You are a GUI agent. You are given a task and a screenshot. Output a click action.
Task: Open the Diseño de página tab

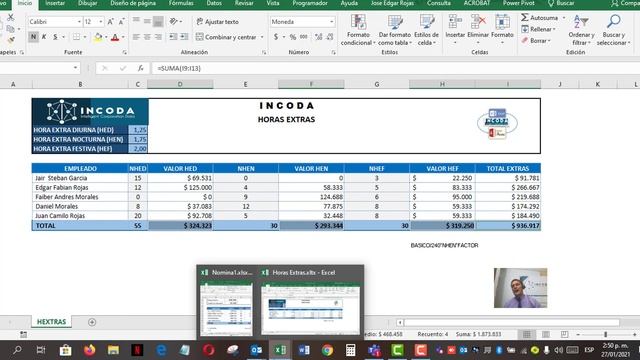pyautogui.click(x=133, y=3)
